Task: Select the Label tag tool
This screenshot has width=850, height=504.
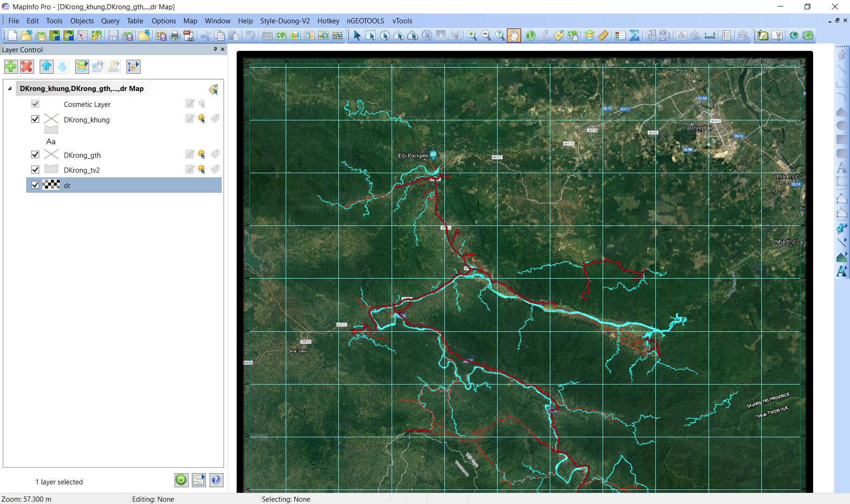Action: [x=558, y=35]
